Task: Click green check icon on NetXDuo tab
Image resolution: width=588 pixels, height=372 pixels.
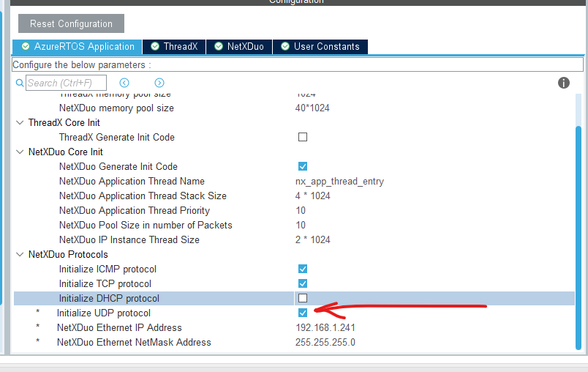Action: 219,46
